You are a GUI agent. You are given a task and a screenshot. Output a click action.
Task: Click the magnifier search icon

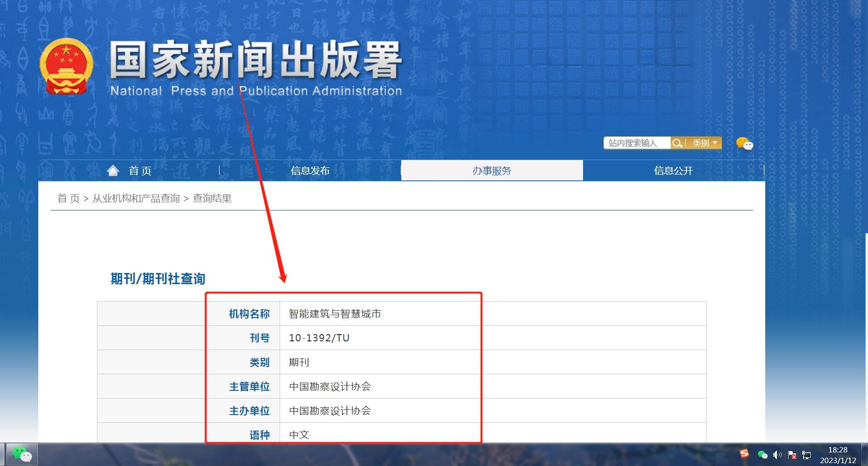point(678,143)
